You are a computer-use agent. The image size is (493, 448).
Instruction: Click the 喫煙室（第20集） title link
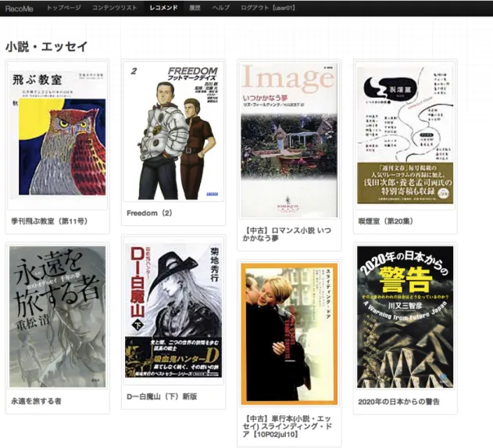click(386, 221)
